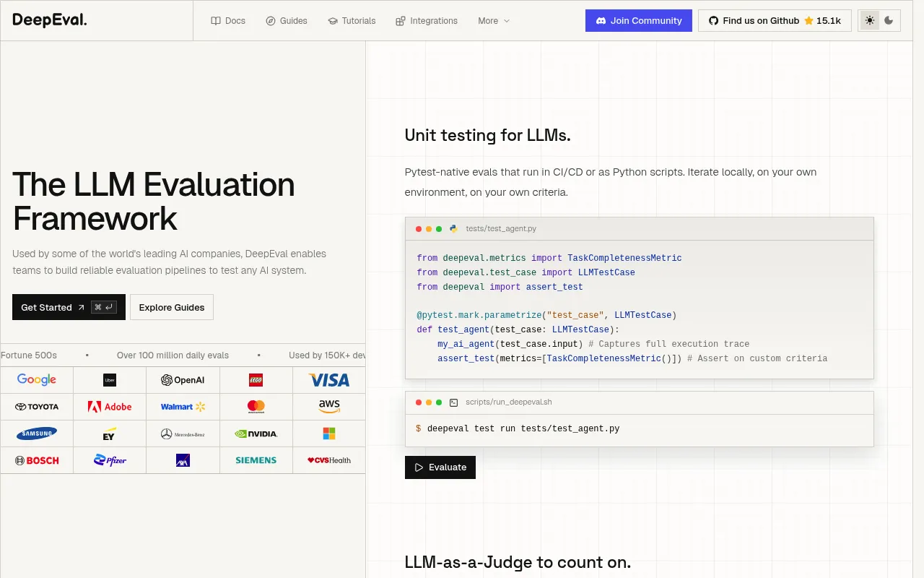Image resolution: width=924 pixels, height=578 pixels.
Task: Click the Mastercard logo
Action: 256,407
